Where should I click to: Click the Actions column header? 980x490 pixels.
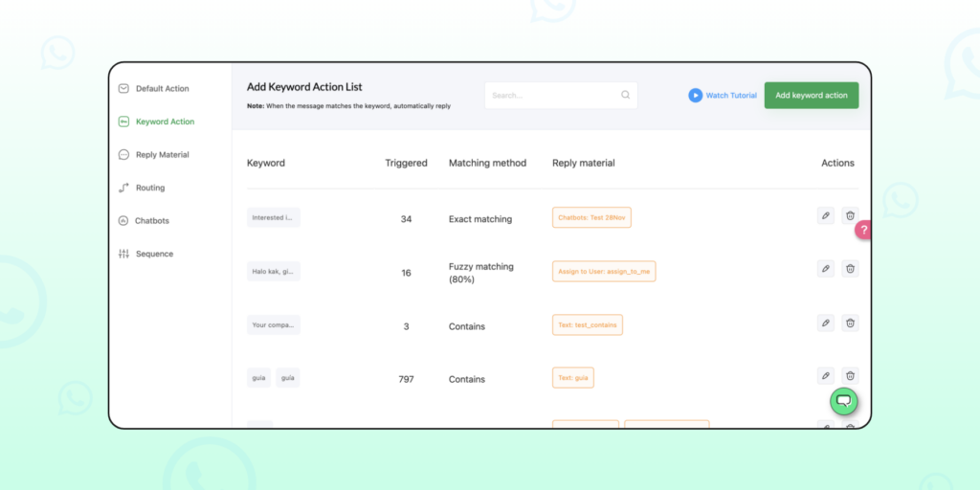tap(837, 163)
